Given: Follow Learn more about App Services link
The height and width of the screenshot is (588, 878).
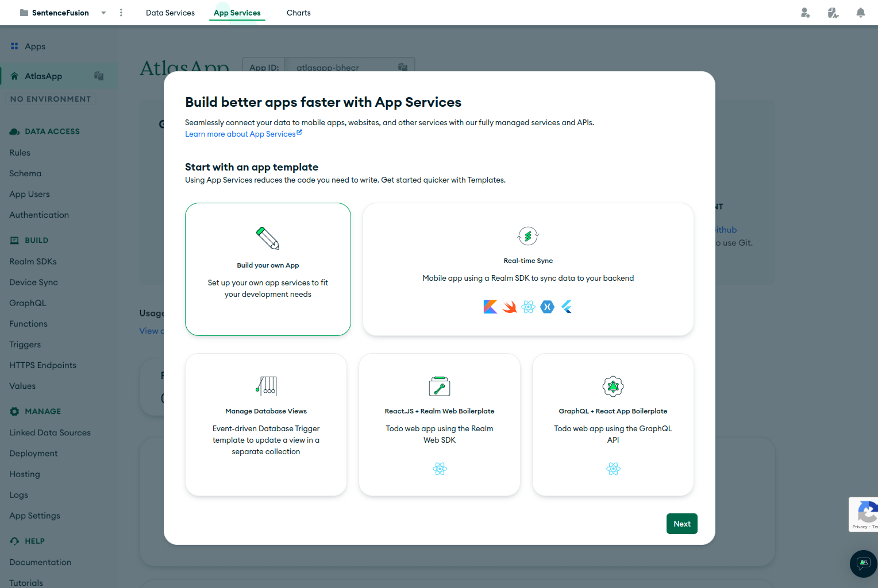Looking at the screenshot, I should (243, 134).
